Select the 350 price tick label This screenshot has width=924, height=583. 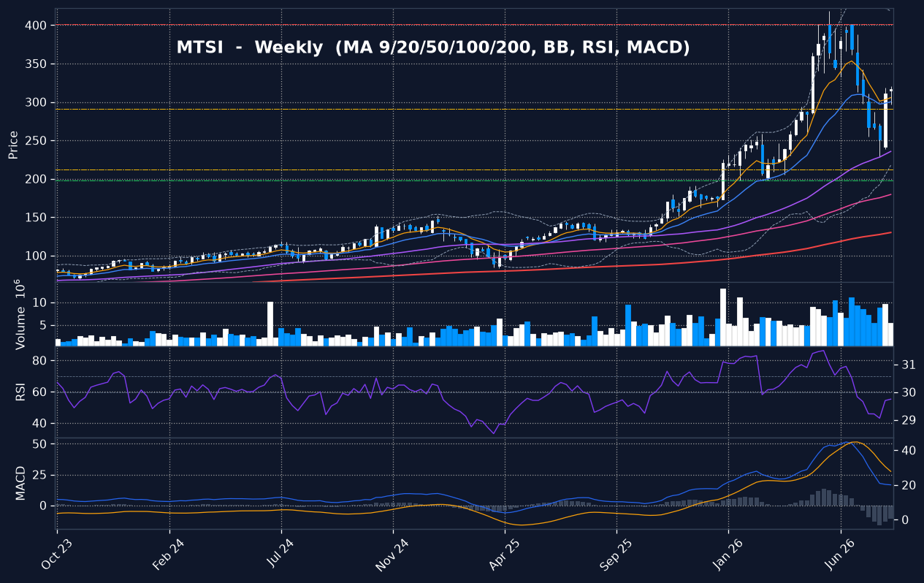37,64
